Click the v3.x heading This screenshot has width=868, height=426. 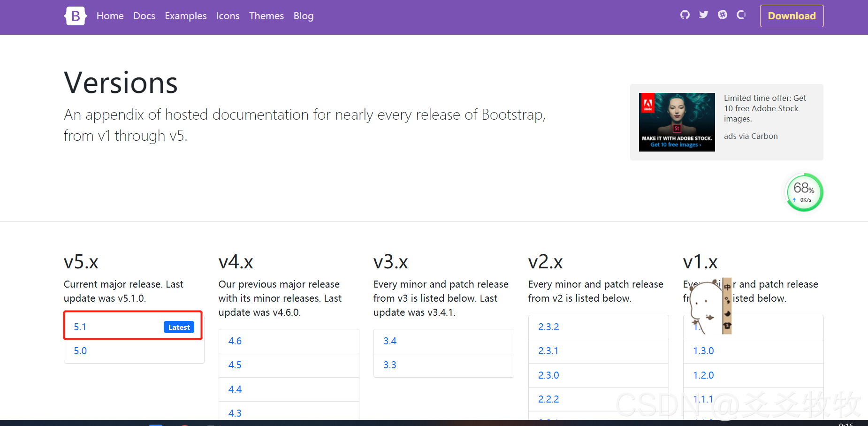[391, 262]
